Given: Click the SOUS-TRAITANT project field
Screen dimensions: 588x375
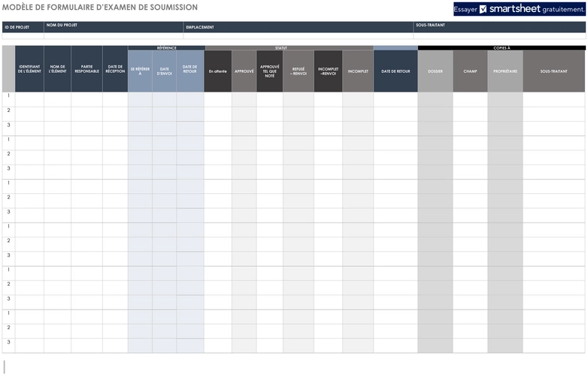Looking at the screenshot, I should click(499, 36).
